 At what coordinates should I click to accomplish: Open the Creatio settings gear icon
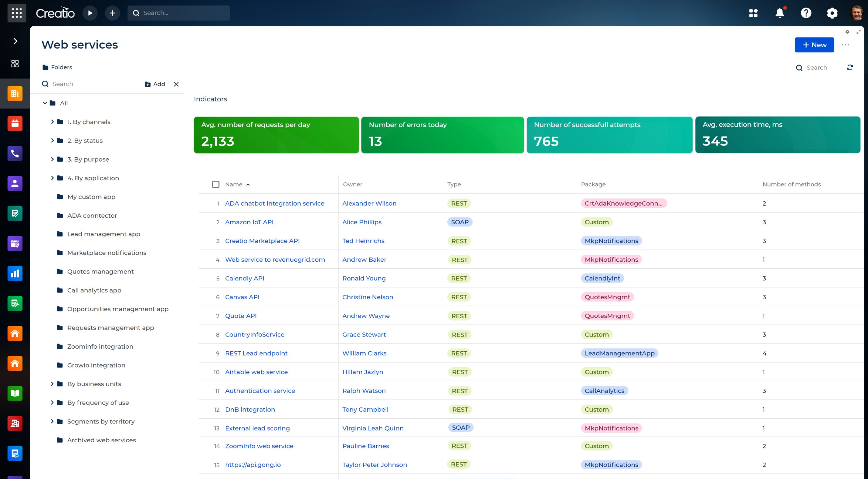pyautogui.click(x=832, y=13)
